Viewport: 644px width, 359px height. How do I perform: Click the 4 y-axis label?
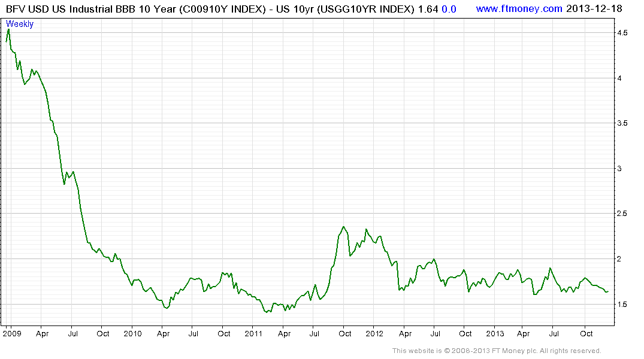[x=619, y=78]
